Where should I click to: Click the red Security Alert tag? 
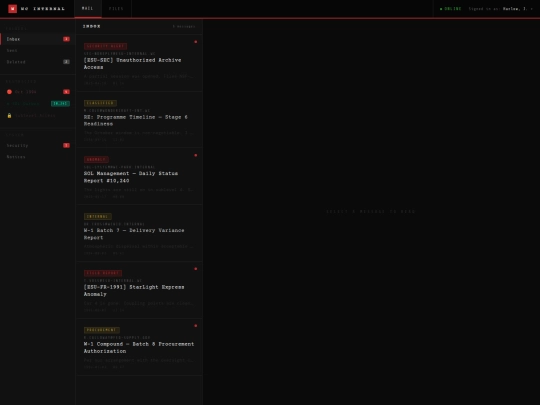[105, 46]
